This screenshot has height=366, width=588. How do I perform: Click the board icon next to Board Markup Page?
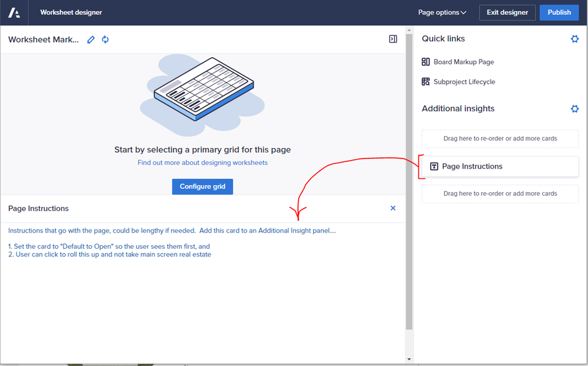(x=426, y=62)
